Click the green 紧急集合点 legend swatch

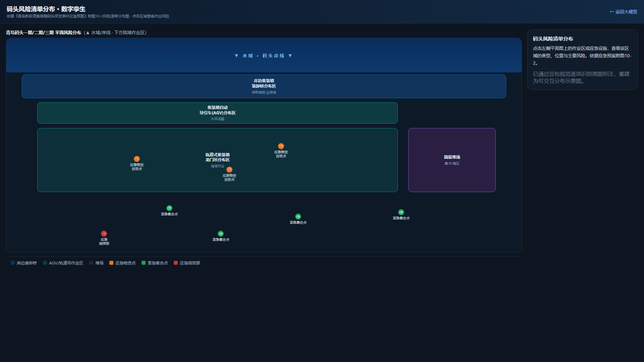click(x=144, y=263)
